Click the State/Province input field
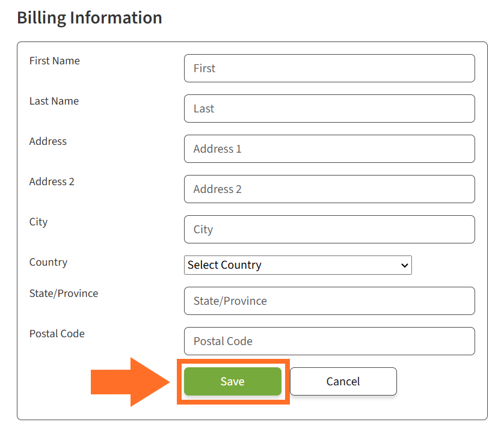 click(329, 301)
